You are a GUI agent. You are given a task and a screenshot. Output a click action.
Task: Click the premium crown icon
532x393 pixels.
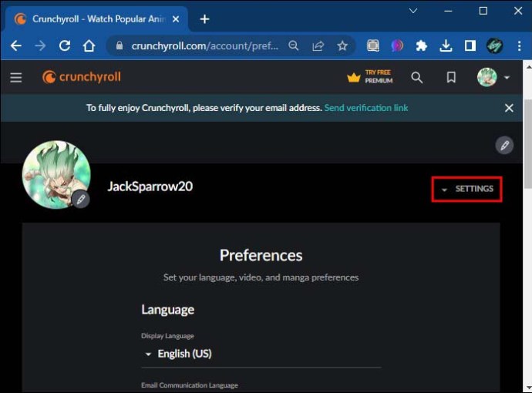tap(354, 78)
